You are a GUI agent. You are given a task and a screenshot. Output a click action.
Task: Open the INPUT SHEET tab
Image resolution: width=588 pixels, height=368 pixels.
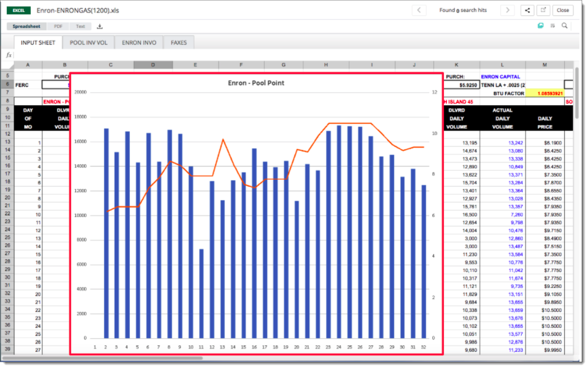tap(38, 43)
